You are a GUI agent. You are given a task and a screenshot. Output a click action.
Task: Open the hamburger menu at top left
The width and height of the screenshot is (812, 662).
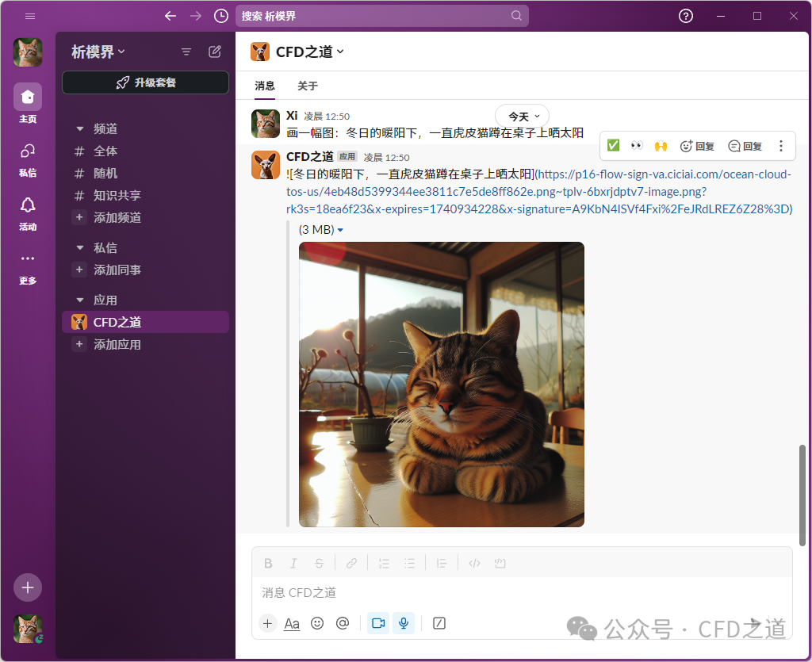coord(30,16)
